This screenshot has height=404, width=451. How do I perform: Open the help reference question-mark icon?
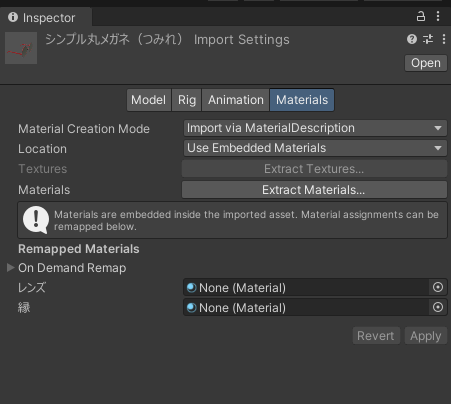click(412, 39)
